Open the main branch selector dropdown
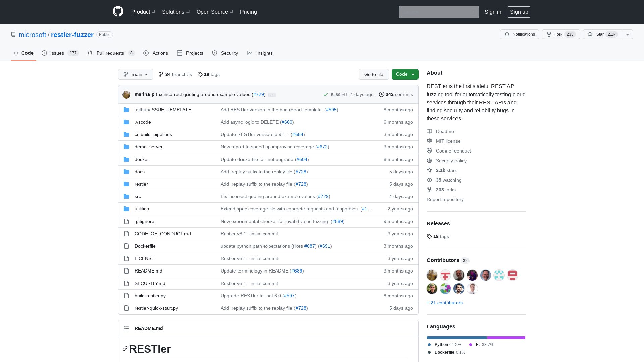Viewport: 644px width, 362px height. click(x=136, y=74)
